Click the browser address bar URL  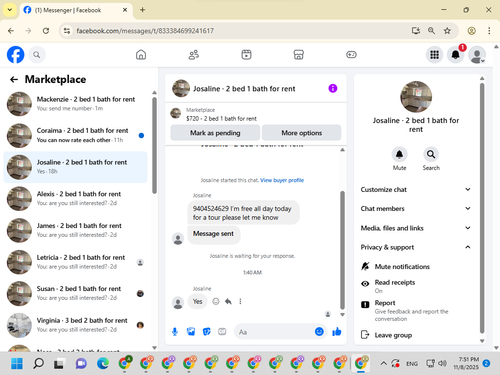(x=145, y=31)
